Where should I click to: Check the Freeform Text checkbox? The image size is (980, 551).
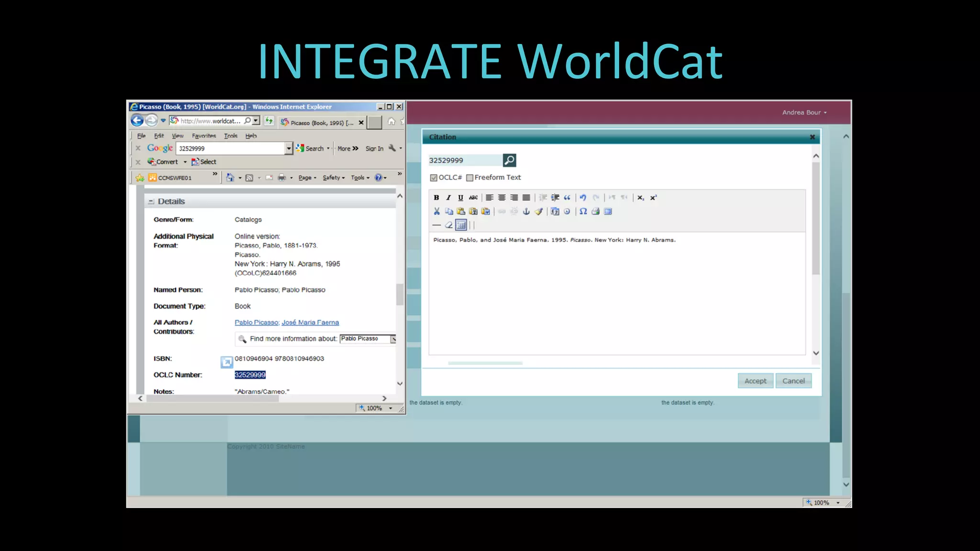(470, 178)
